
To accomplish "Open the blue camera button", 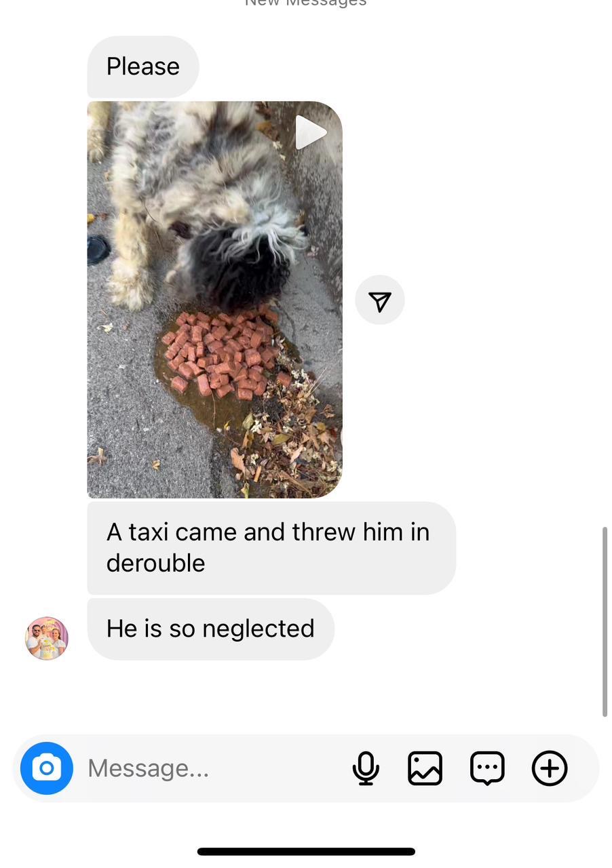I will 47,768.
